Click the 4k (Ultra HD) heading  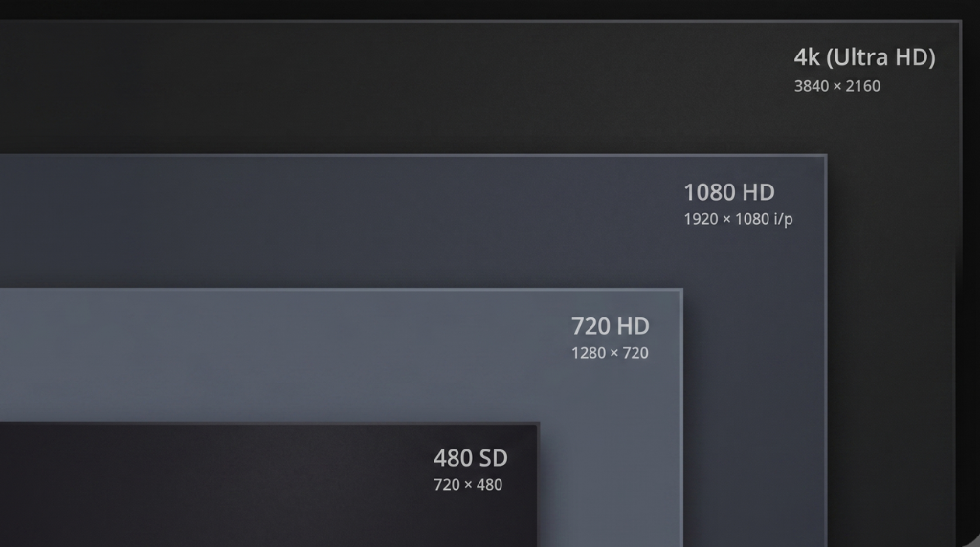(864, 57)
